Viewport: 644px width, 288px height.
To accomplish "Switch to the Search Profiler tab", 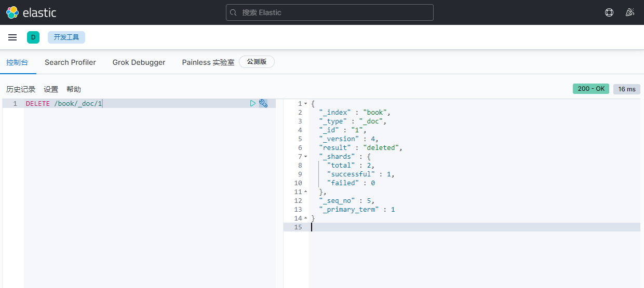I will [70, 62].
